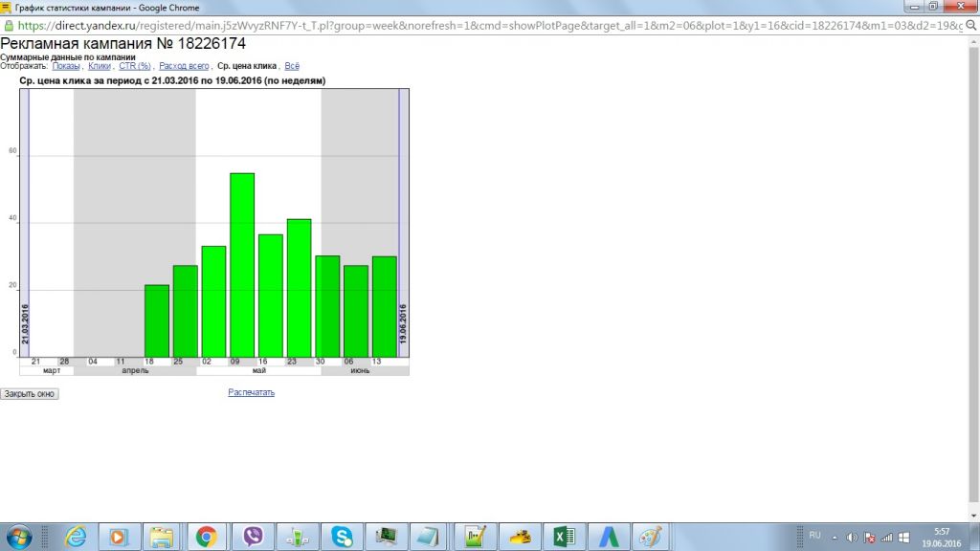Open Viber from the taskbar

(x=254, y=536)
